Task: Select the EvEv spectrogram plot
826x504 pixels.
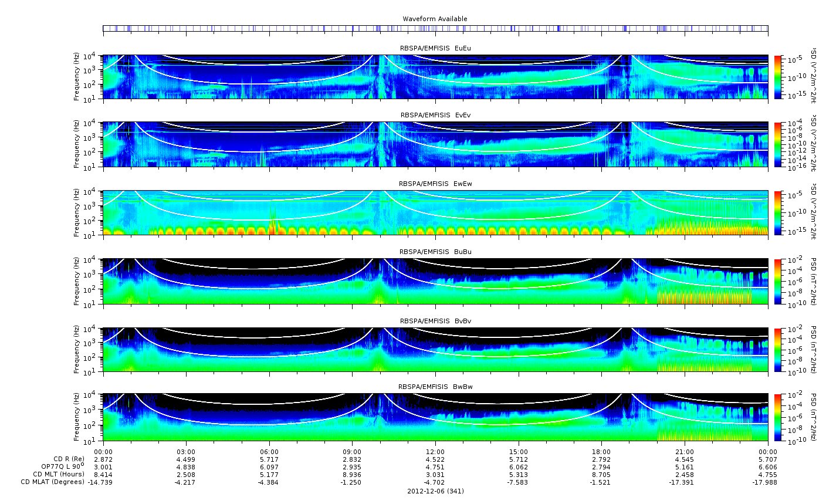Action: [x=435, y=144]
